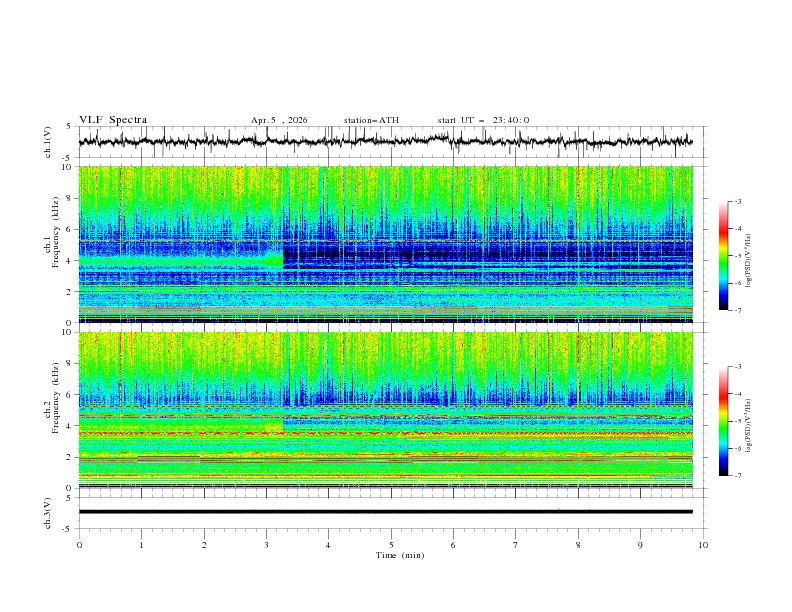This screenshot has width=792, height=612.
Task: Click the 9-minute tick label on time axis
Action: [x=640, y=545]
